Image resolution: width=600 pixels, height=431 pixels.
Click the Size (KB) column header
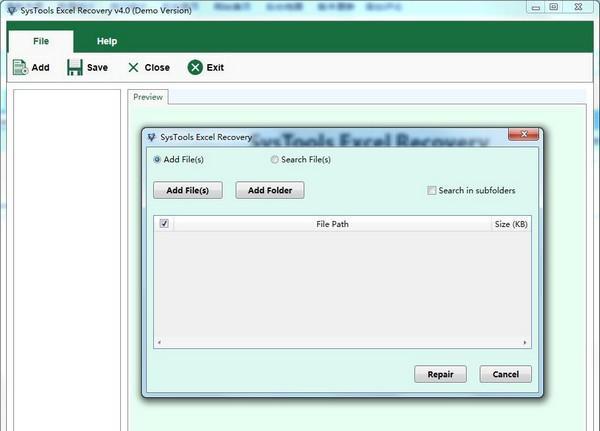(511, 224)
